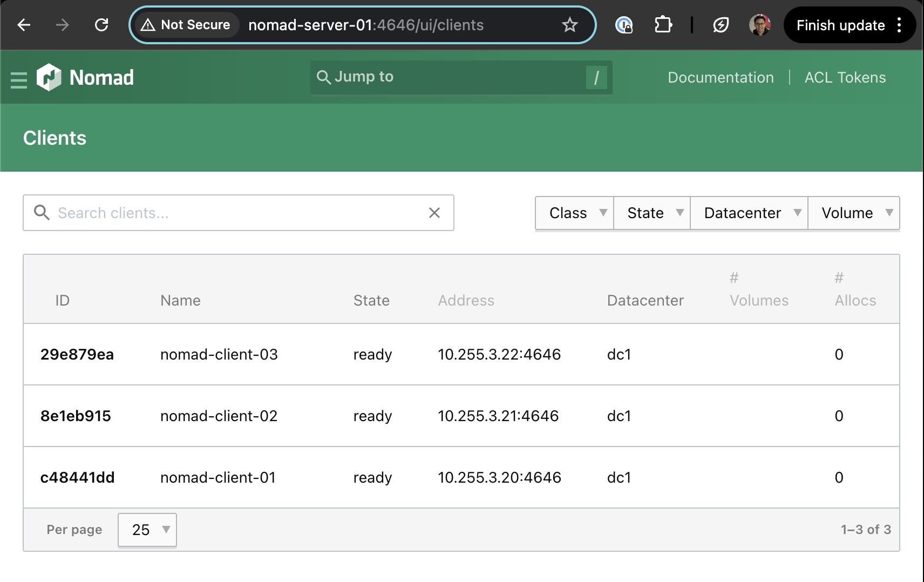Go to ACL Tokens
This screenshot has height=582, width=924.
click(845, 77)
